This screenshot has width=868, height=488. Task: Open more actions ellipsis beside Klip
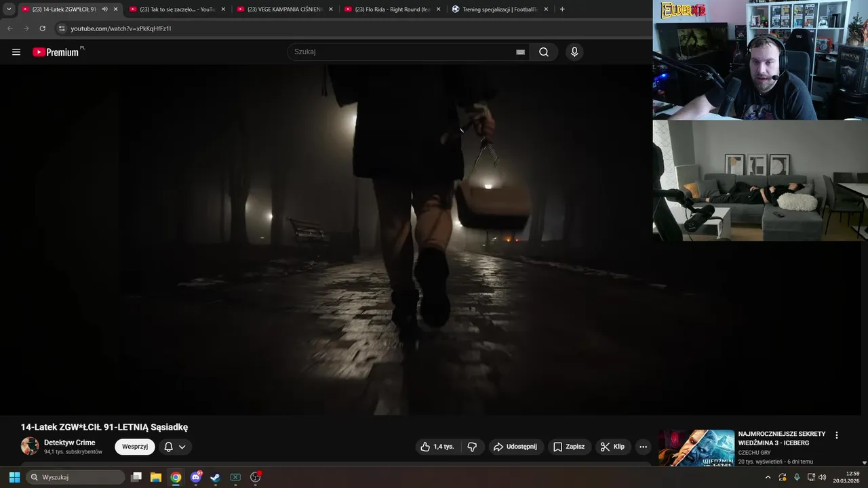(x=643, y=447)
